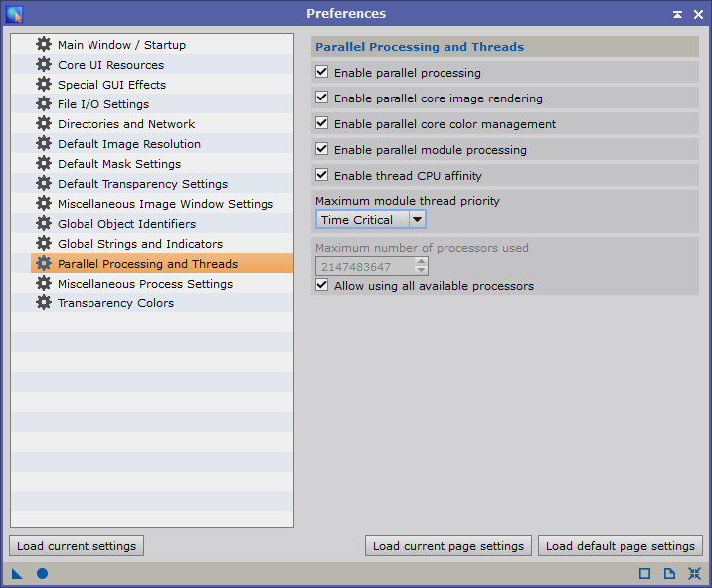Click the New Instance triangle icon
The width and height of the screenshot is (712, 588).
pos(17,574)
